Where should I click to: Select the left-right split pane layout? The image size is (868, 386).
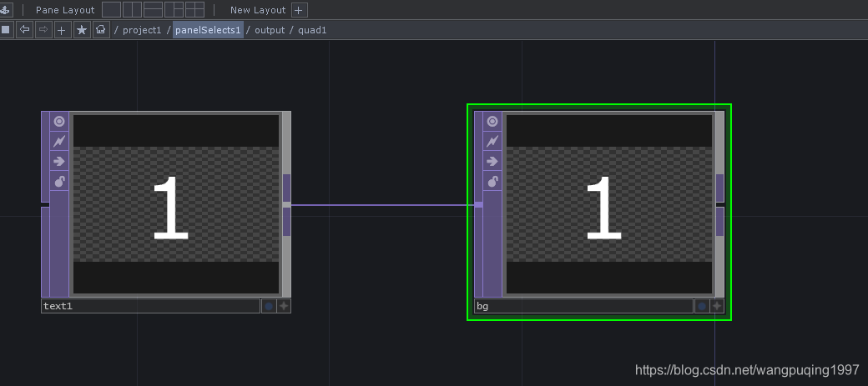132,9
